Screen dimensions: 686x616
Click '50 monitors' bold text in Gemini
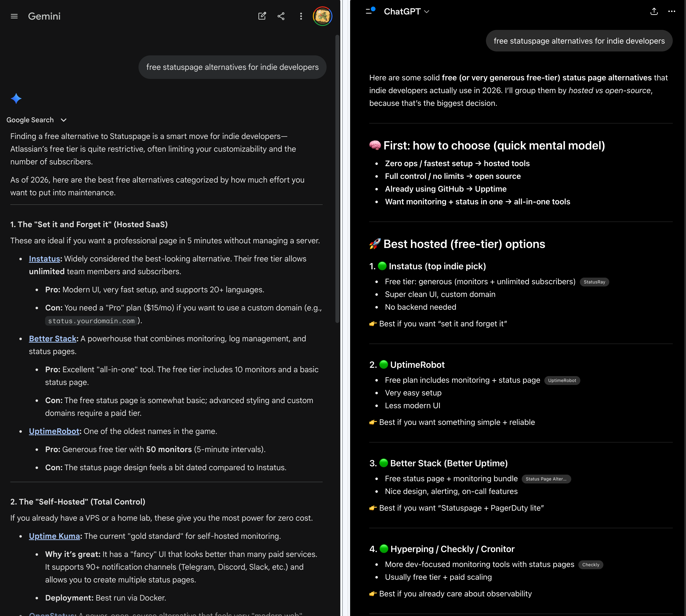tap(169, 449)
